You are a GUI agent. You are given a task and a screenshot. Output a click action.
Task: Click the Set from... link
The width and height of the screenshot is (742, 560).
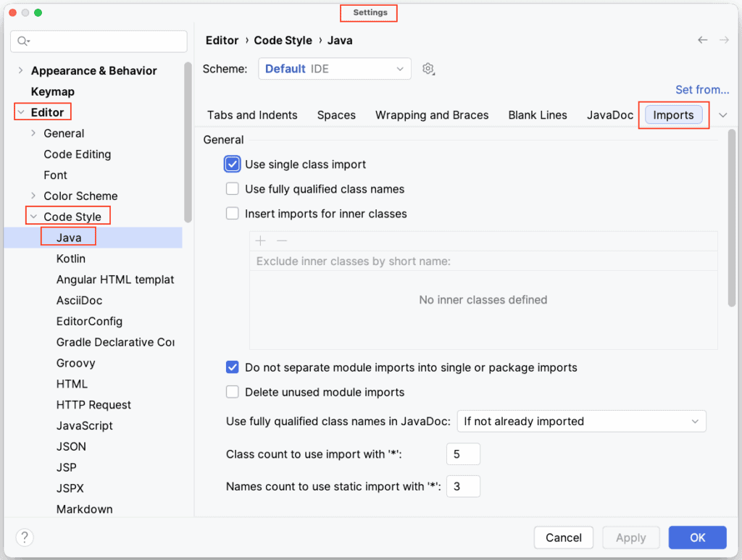click(701, 90)
